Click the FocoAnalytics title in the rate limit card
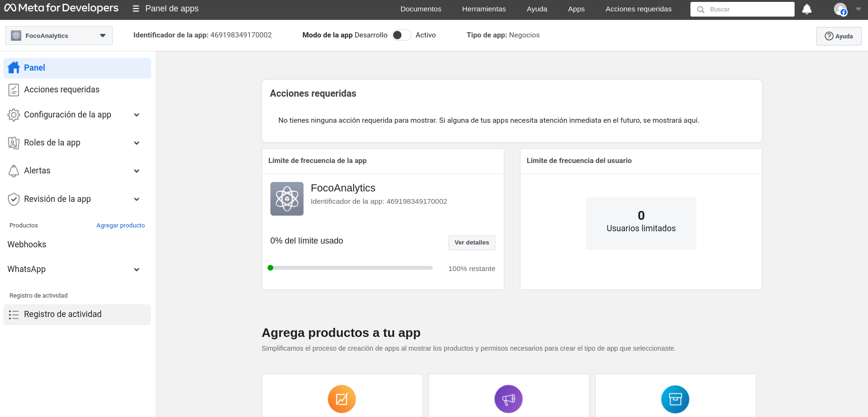This screenshot has width=868, height=417. (343, 188)
